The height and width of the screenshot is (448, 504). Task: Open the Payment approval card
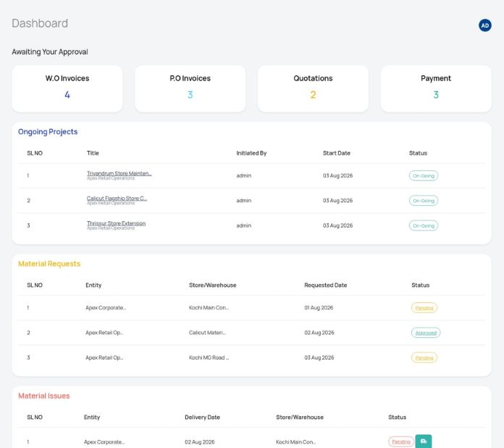coord(436,89)
